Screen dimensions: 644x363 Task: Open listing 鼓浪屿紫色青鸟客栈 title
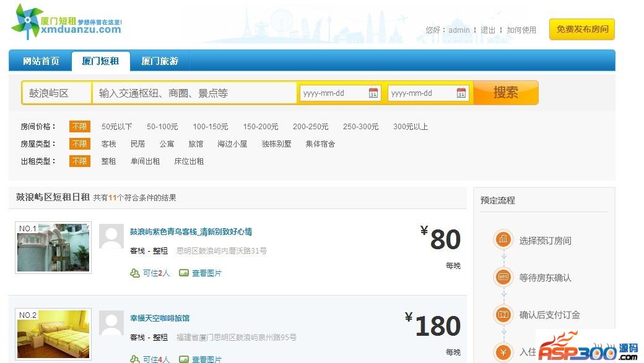tap(191, 232)
